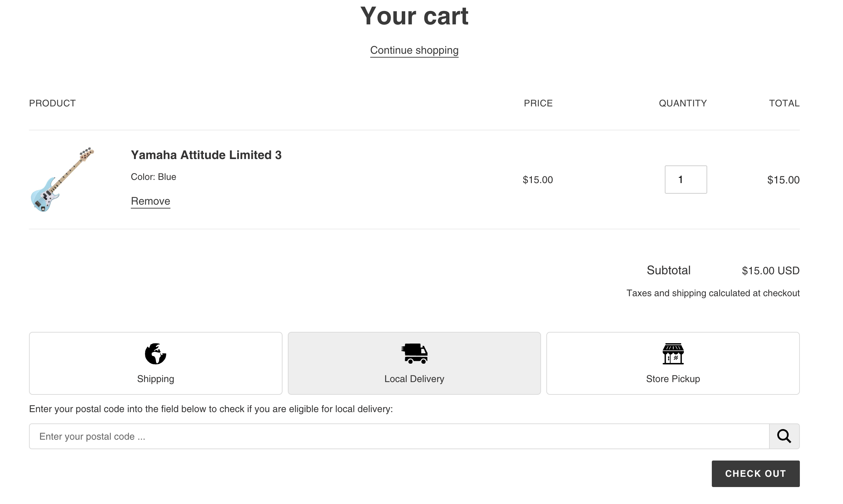Viewport: 843px width, 504px height.
Task: Click the storefront icon for Store Pickup
Action: click(673, 353)
